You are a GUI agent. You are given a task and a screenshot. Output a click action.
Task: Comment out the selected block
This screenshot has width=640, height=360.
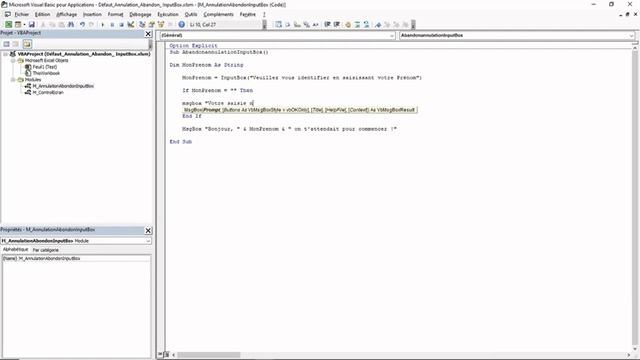(357, 24)
